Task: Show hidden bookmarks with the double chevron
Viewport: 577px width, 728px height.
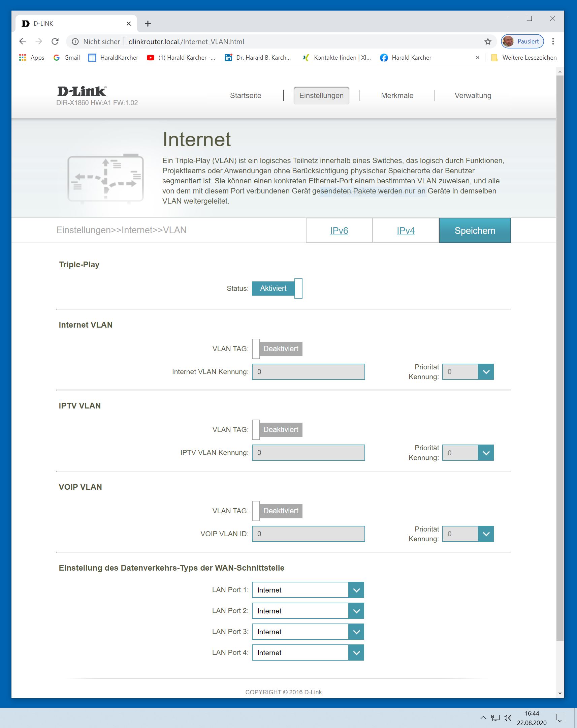Action: point(477,58)
